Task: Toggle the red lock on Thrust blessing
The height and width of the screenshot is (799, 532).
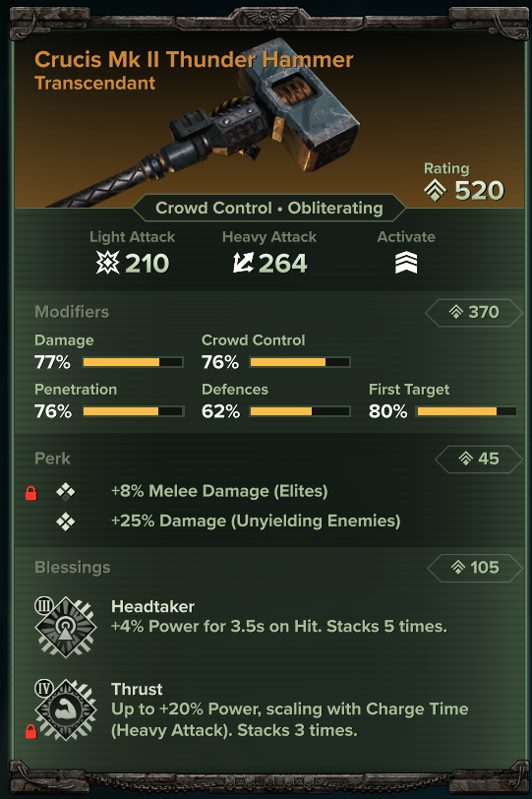Action: click(31, 731)
